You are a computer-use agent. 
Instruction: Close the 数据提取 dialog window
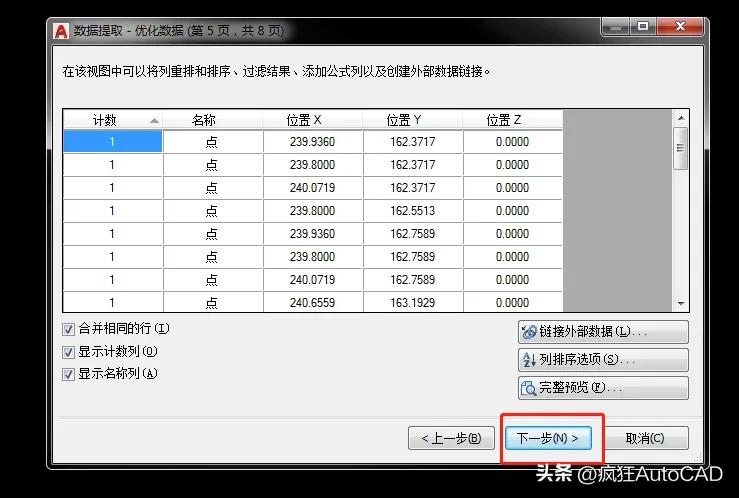[680, 26]
